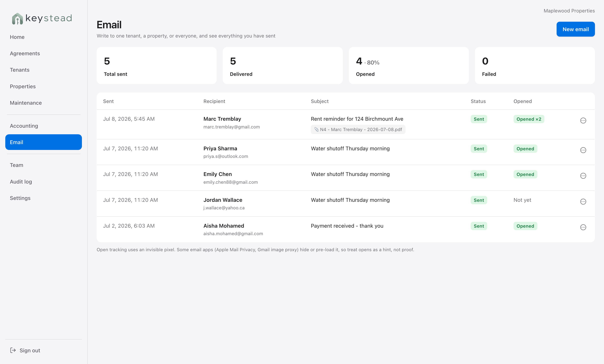
Task: Open Priya Sharma's Water shutoff Thursday morning subject
Action: [350, 148]
